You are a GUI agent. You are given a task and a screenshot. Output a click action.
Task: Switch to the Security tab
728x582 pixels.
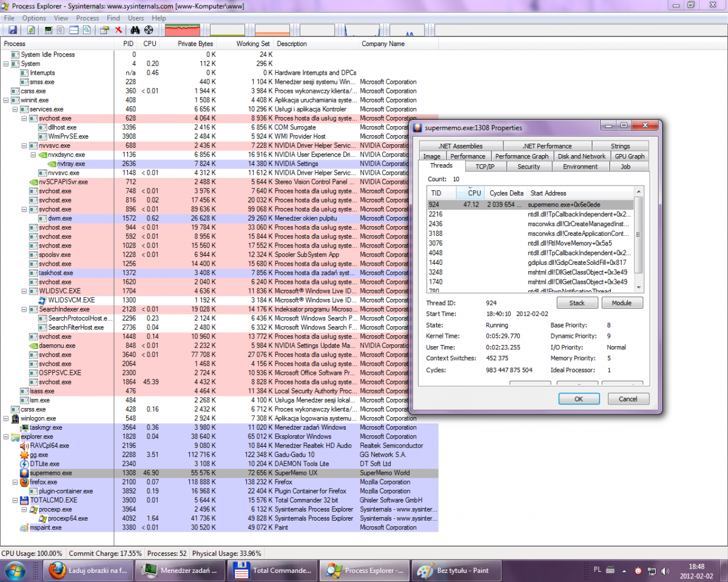pyautogui.click(x=528, y=167)
